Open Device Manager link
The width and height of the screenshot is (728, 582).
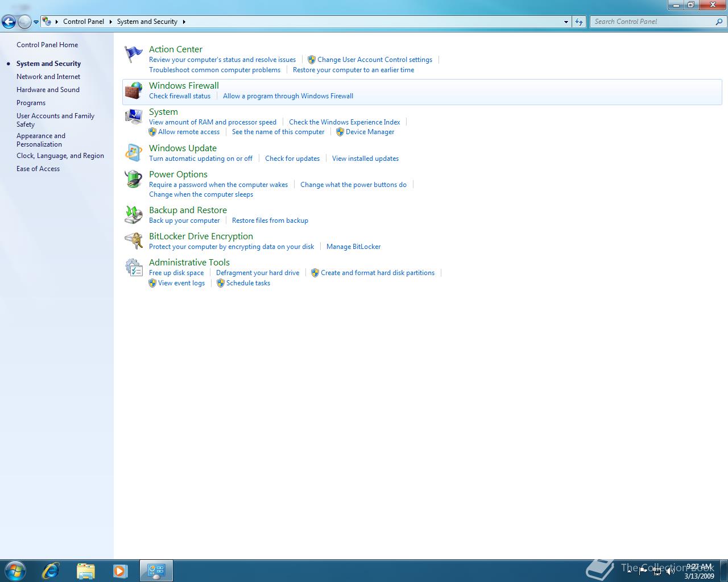[370, 132]
